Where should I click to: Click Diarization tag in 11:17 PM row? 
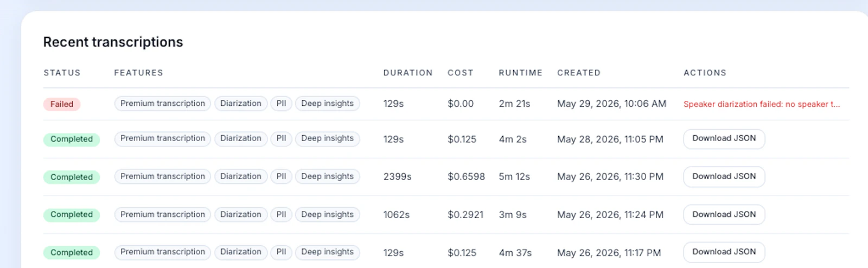(x=241, y=252)
